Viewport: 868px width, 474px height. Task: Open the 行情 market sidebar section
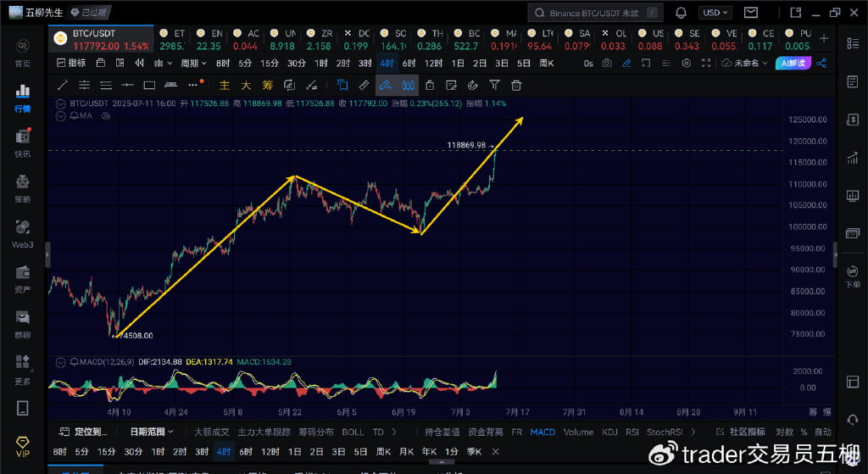coord(23,98)
